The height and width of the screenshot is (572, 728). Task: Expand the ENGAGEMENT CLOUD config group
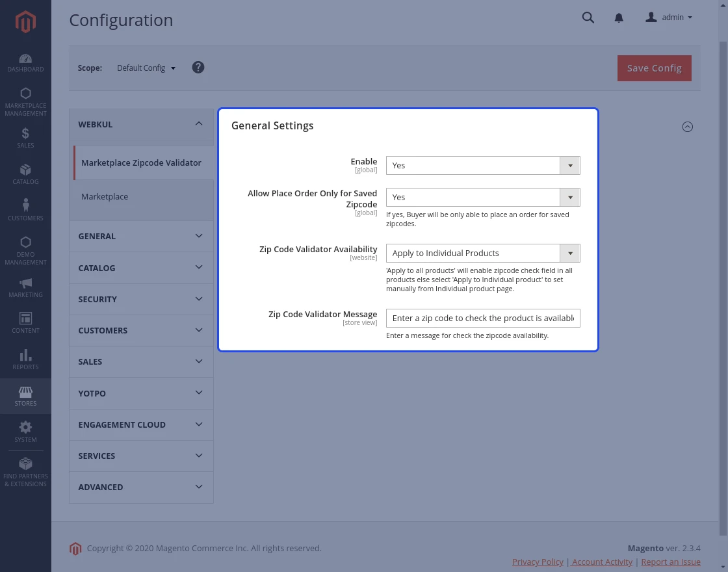click(141, 425)
